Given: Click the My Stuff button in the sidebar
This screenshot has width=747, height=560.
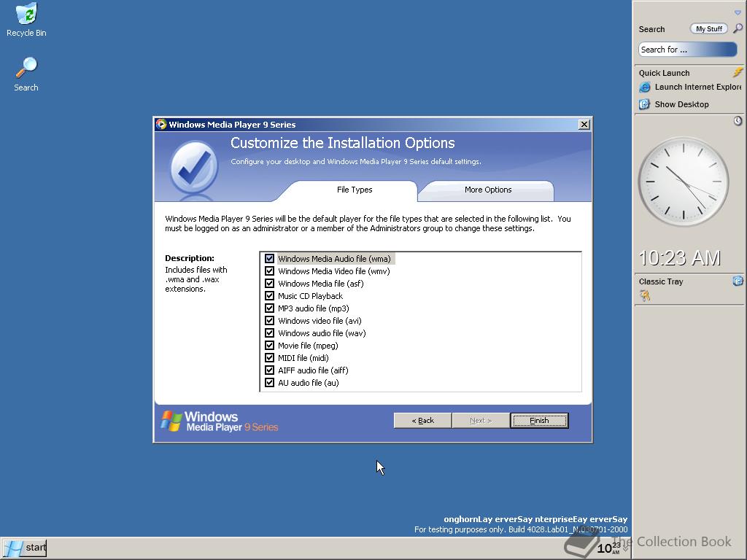Looking at the screenshot, I should [x=709, y=29].
